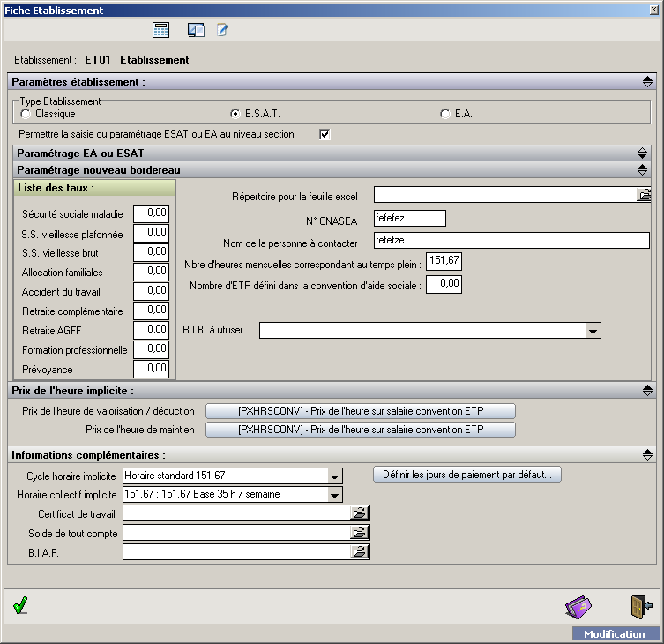Open the purple help book
Viewport: 664px width, 644px height.
(x=578, y=607)
